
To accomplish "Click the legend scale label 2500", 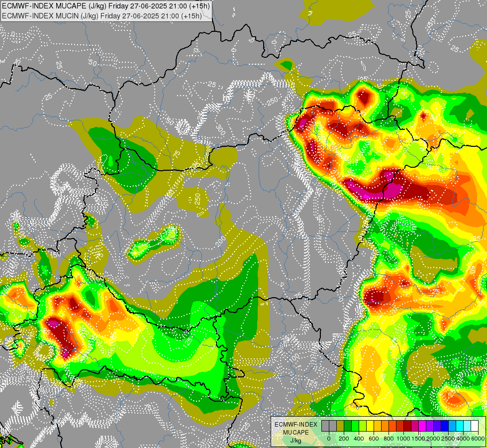I will [448, 439].
